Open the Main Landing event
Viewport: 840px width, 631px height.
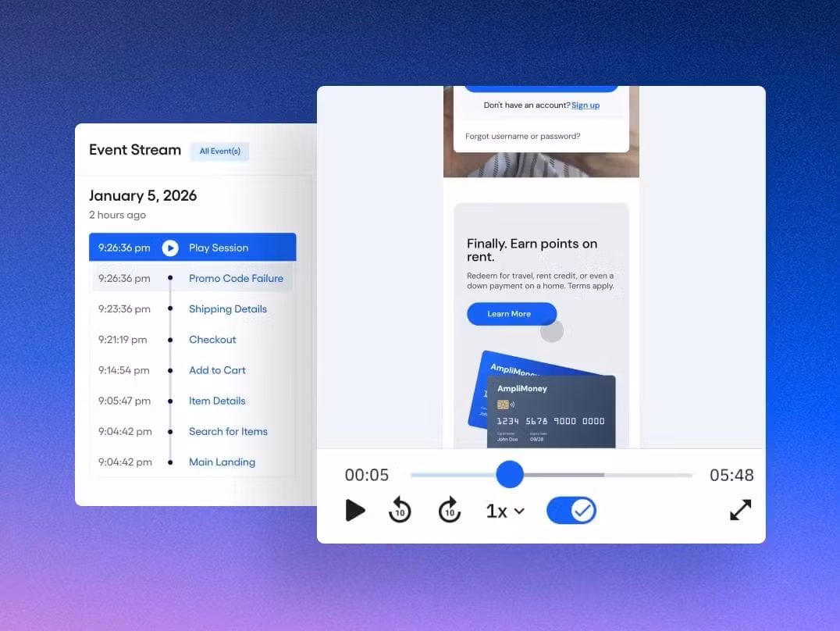(x=222, y=462)
